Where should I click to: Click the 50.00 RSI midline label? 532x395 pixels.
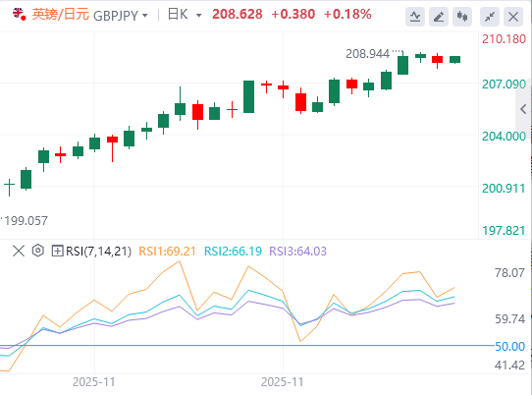click(510, 347)
